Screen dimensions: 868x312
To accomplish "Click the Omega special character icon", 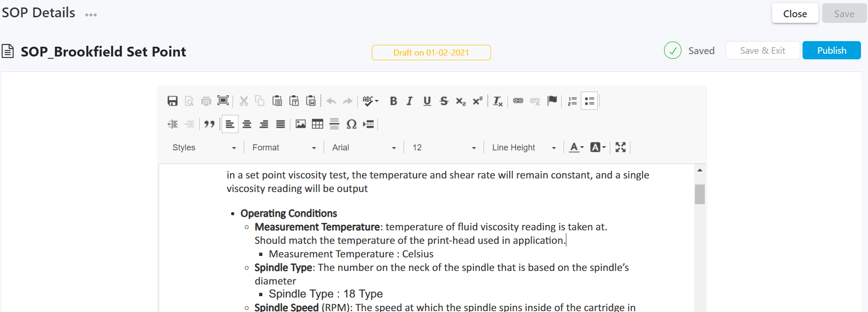I will (x=352, y=124).
